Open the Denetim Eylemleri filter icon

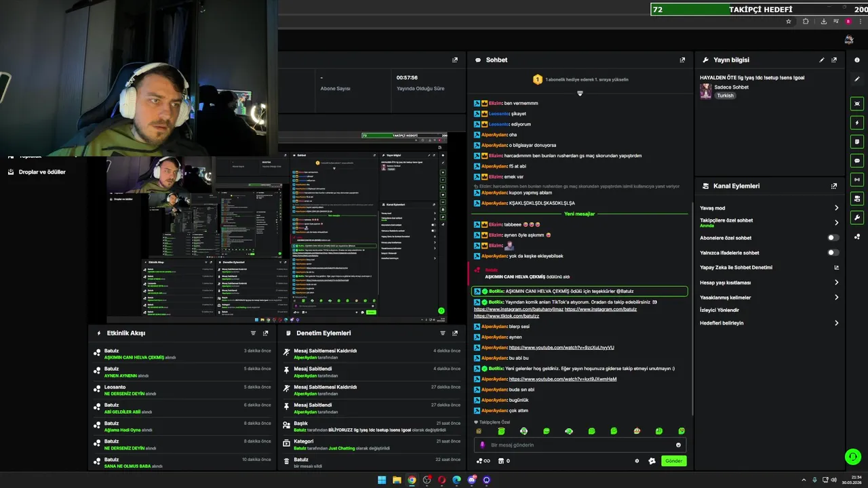click(443, 333)
